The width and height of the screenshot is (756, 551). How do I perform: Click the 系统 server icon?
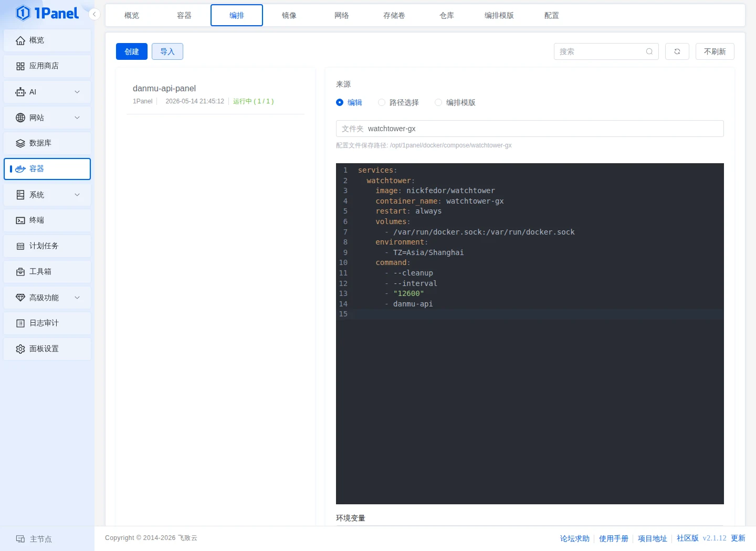click(x=20, y=195)
